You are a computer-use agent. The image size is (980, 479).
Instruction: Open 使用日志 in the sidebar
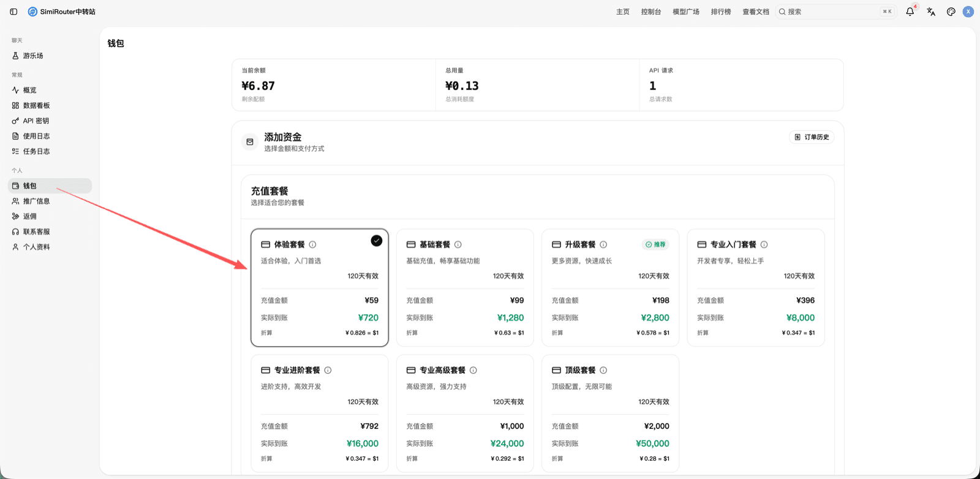click(x=50, y=136)
